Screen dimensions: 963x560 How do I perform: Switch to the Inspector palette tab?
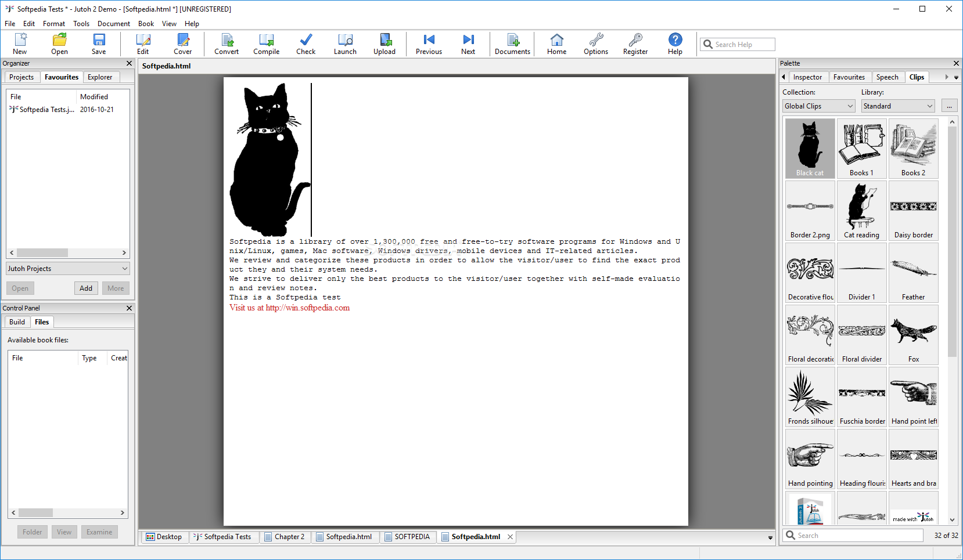point(807,77)
